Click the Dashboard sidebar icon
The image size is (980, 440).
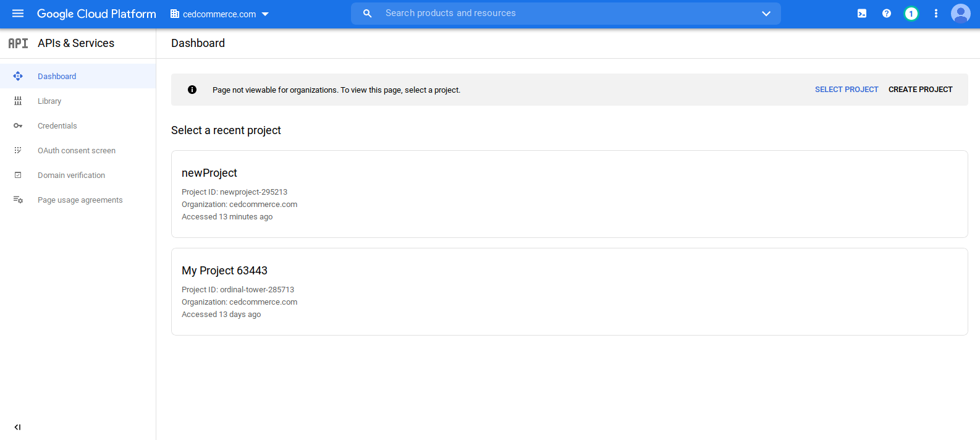(18, 76)
